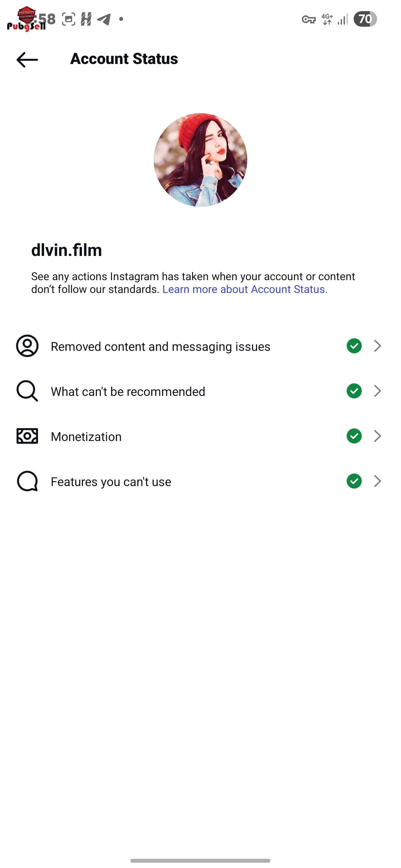
Task: Click the chat bubble icon beside Features
Action: tap(27, 481)
